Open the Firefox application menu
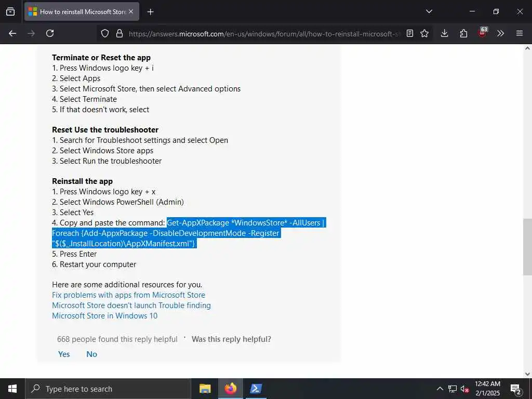 pyautogui.click(x=519, y=33)
